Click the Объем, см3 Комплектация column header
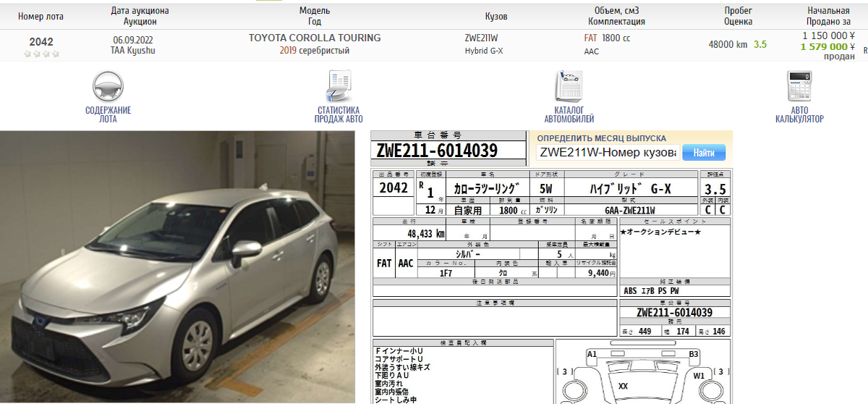This screenshot has height=404, width=868. (x=617, y=16)
